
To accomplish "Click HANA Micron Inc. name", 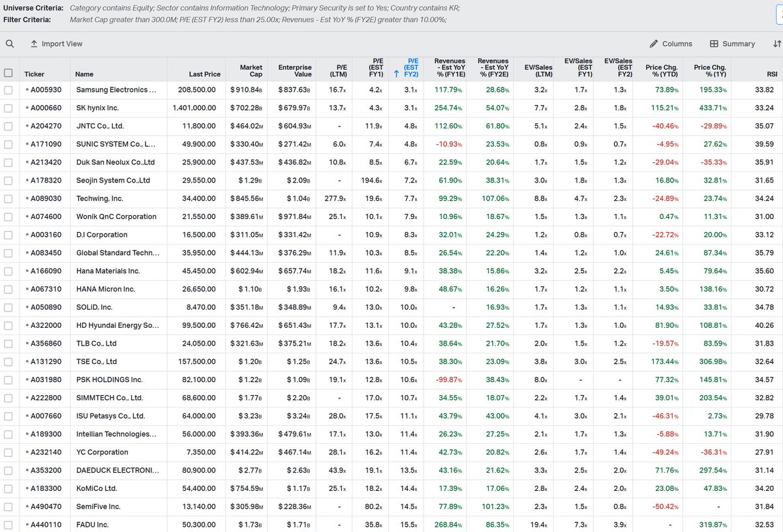I will tap(106, 289).
